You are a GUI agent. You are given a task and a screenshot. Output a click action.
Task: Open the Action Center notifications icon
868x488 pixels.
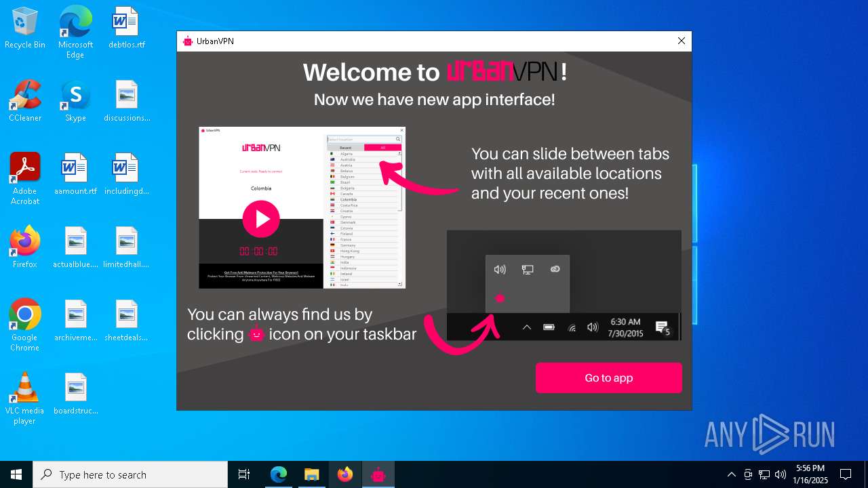[846, 474]
